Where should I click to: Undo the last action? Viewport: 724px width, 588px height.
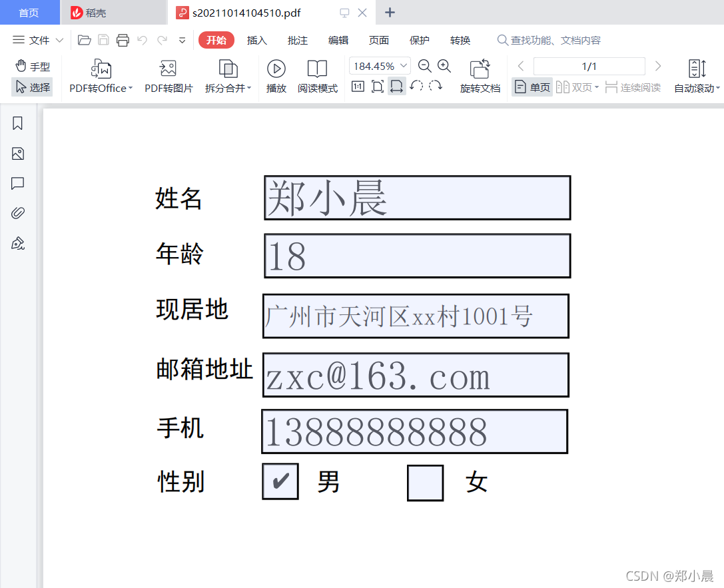click(x=143, y=40)
